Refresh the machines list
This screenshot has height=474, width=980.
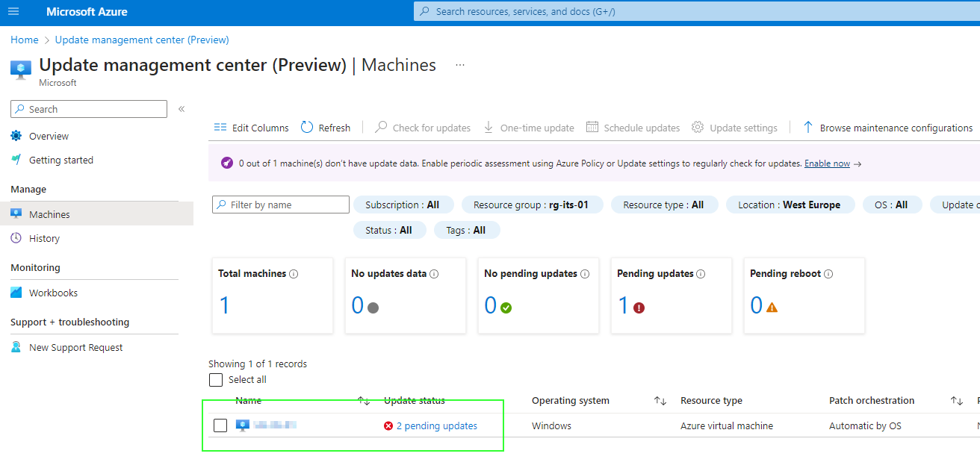[x=326, y=128]
